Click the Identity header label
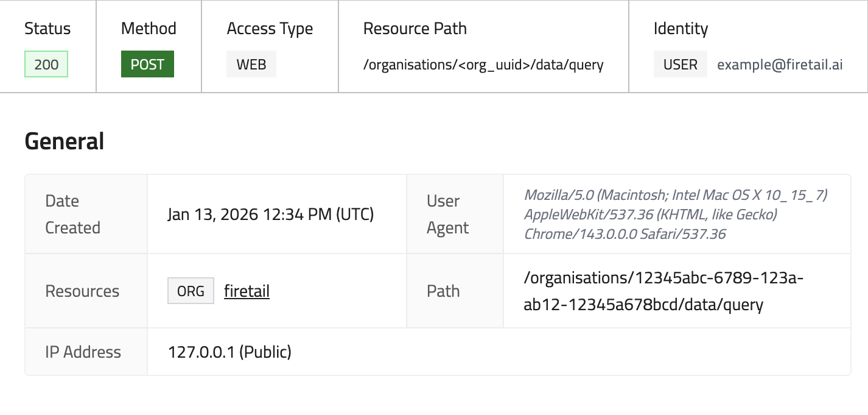 tap(681, 29)
